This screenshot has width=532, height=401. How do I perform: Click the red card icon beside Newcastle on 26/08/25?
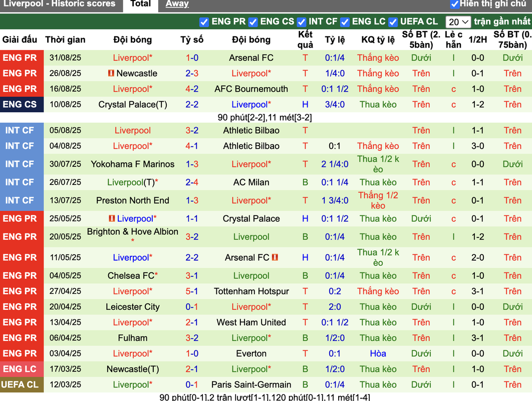tap(111, 73)
